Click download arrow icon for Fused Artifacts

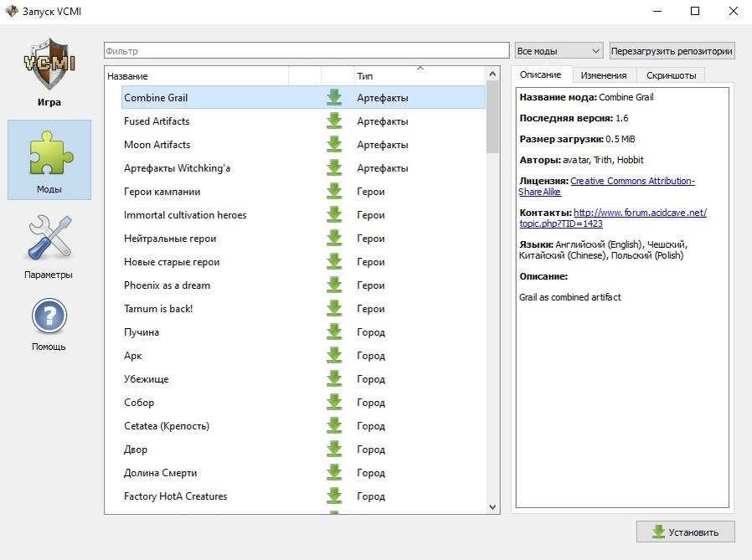click(334, 121)
